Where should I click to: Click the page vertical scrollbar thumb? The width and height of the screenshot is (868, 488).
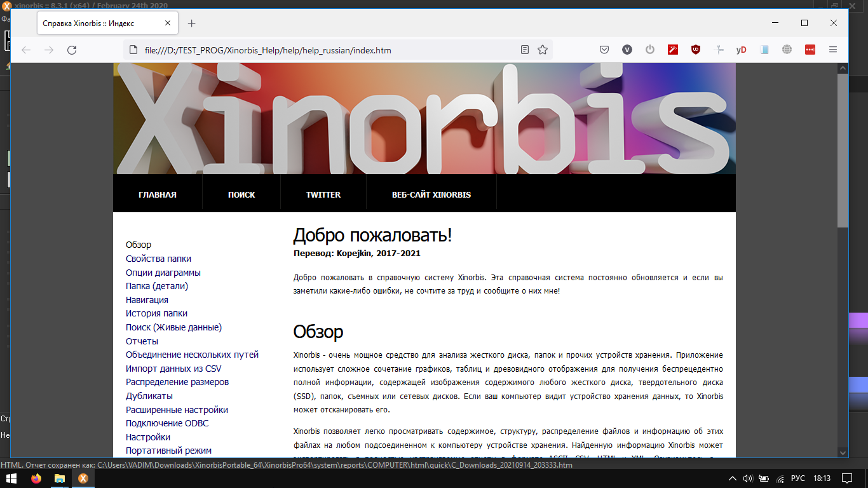(x=843, y=151)
